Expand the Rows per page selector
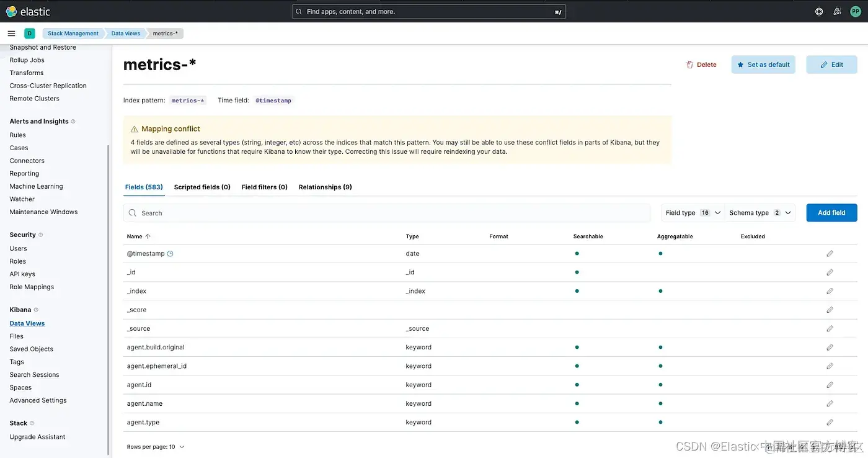This screenshot has width=868, height=458. (156, 447)
